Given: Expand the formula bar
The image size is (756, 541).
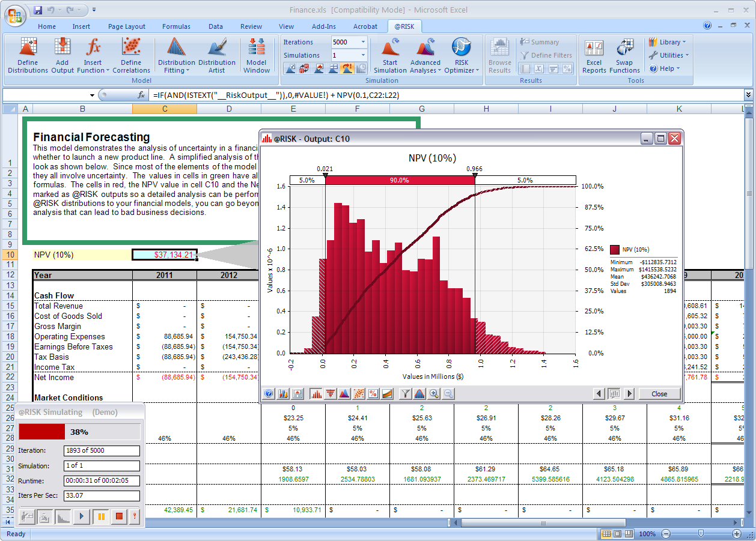Looking at the screenshot, I should click(748, 95).
